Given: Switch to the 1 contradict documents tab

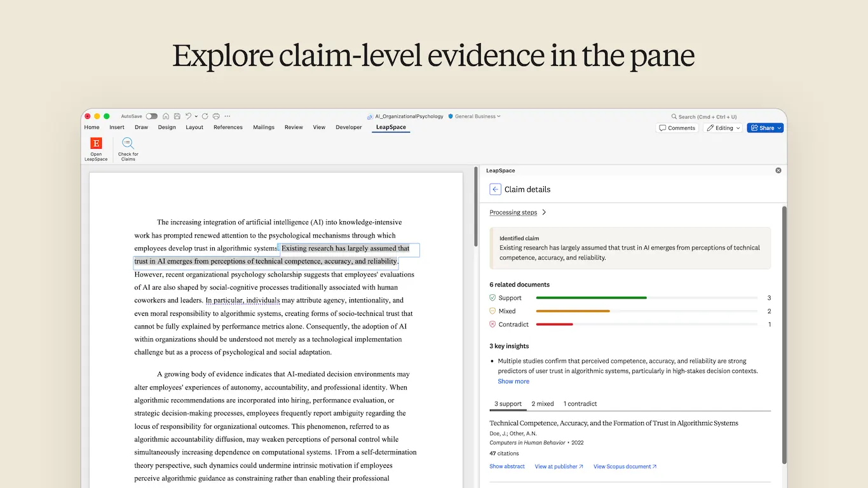Looking at the screenshot, I should [580, 403].
